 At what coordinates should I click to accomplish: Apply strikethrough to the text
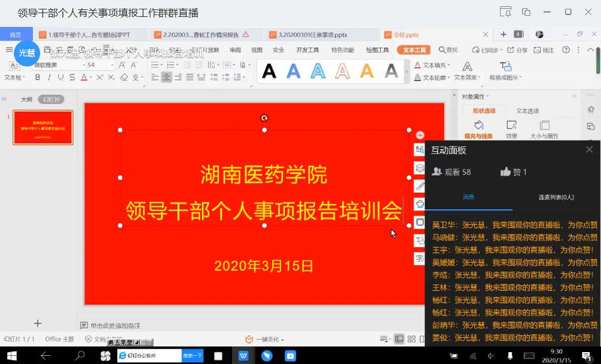(x=72, y=77)
